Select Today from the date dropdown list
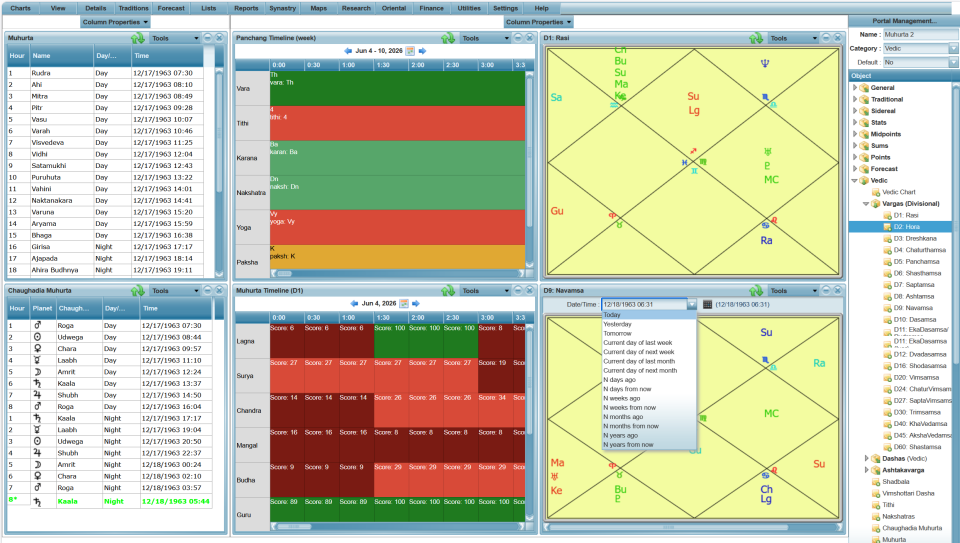Viewport: 960px width, 543px height. (649, 315)
